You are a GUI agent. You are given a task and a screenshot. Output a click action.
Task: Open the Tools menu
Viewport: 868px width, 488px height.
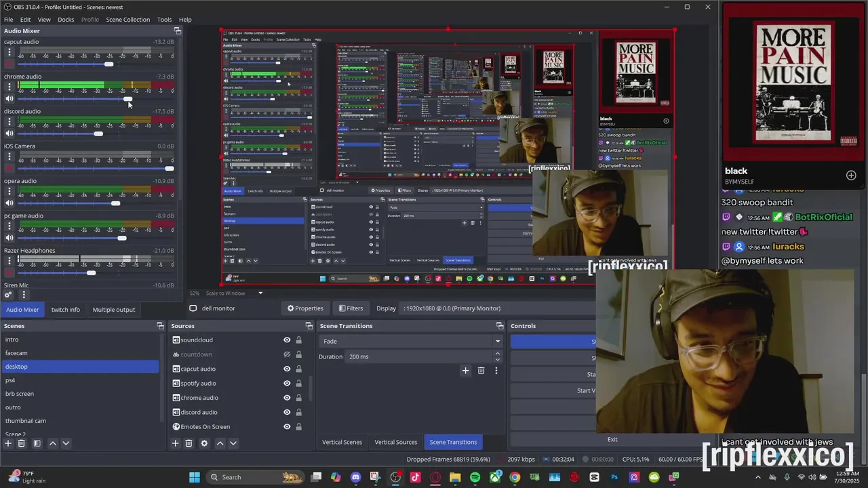[164, 20]
